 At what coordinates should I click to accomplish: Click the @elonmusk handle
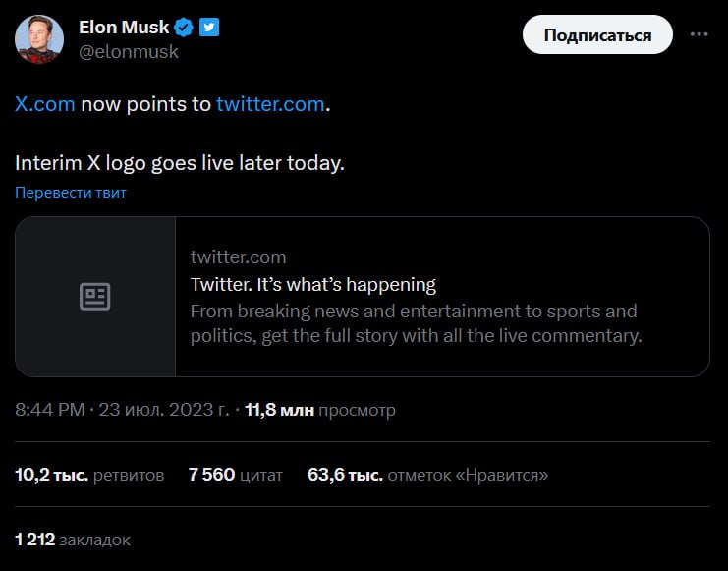coord(129,52)
